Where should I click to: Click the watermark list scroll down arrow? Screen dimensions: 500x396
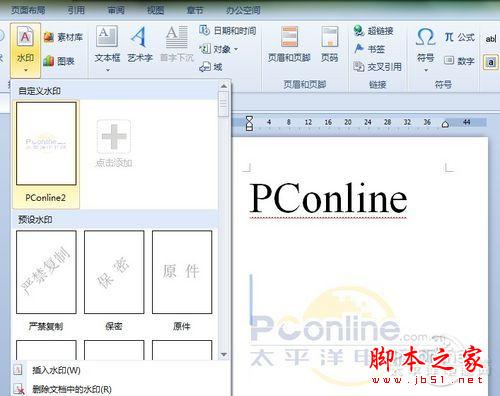click(224, 354)
